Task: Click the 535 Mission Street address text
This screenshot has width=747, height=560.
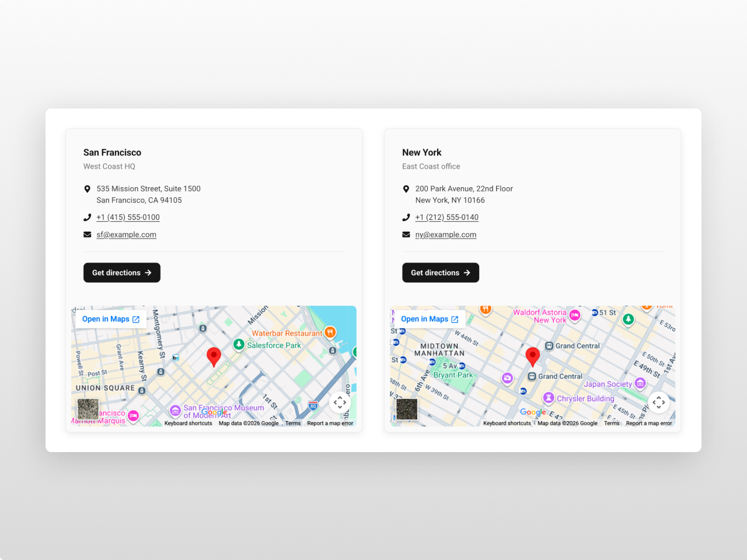Action: (148, 194)
